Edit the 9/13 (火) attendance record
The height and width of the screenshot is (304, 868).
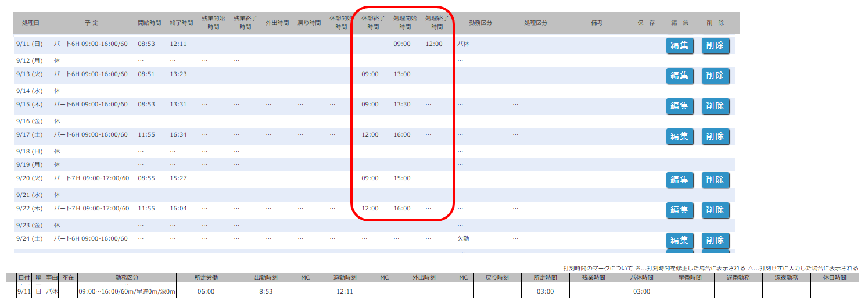[x=680, y=76]
